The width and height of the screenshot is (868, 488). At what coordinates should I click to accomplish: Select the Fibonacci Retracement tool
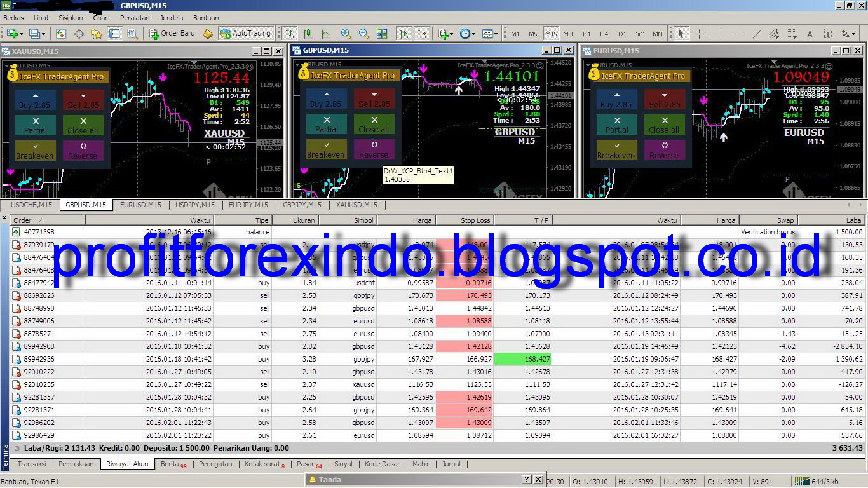(x=792, y=34)
